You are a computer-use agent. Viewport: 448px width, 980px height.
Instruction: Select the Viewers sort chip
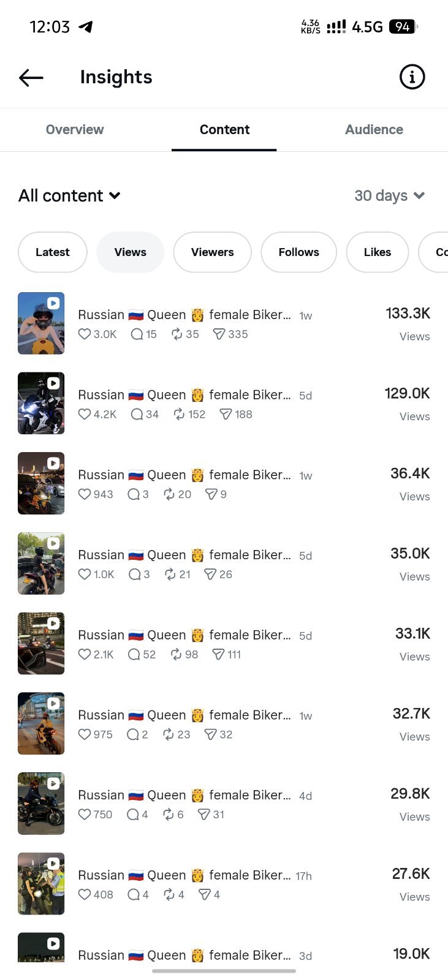click(x=213, y=252)
